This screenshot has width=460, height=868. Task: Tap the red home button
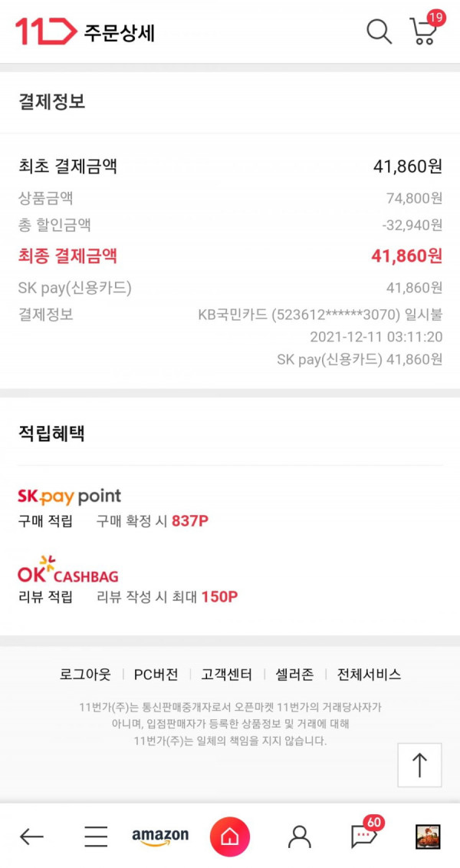[229, 837]
